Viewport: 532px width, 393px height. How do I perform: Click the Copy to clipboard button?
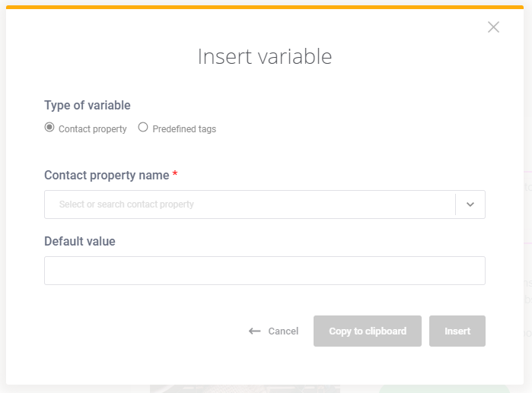click(x=368, y=331)
